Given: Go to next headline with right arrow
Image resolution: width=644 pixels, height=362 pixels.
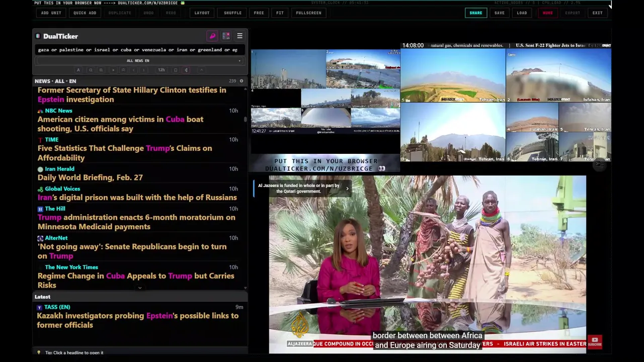Looking at the screenshot, I should pos(143,70).
